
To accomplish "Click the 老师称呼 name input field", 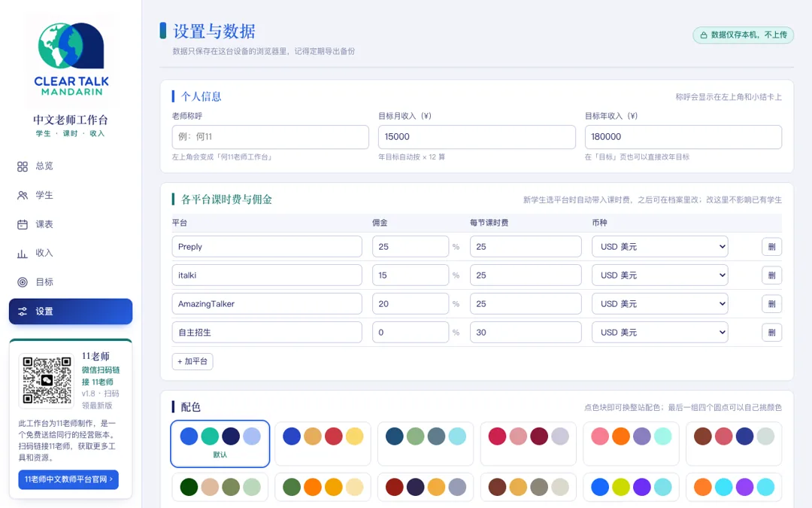I will point(271,137).
